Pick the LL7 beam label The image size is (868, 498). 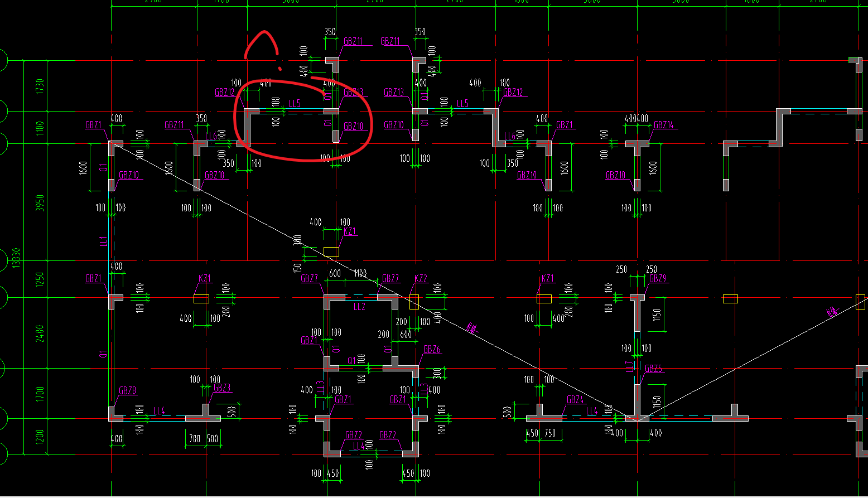click(x=630, y=366)
